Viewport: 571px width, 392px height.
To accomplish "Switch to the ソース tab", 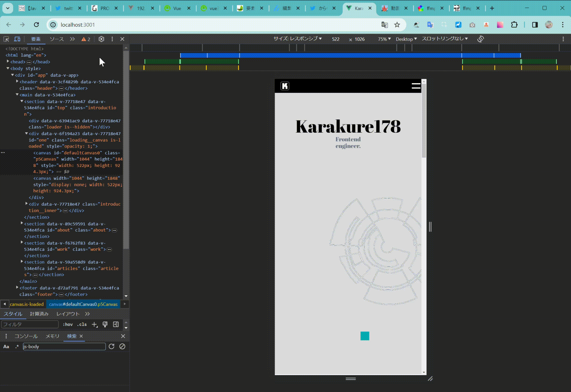I will (x=57, y=39).
